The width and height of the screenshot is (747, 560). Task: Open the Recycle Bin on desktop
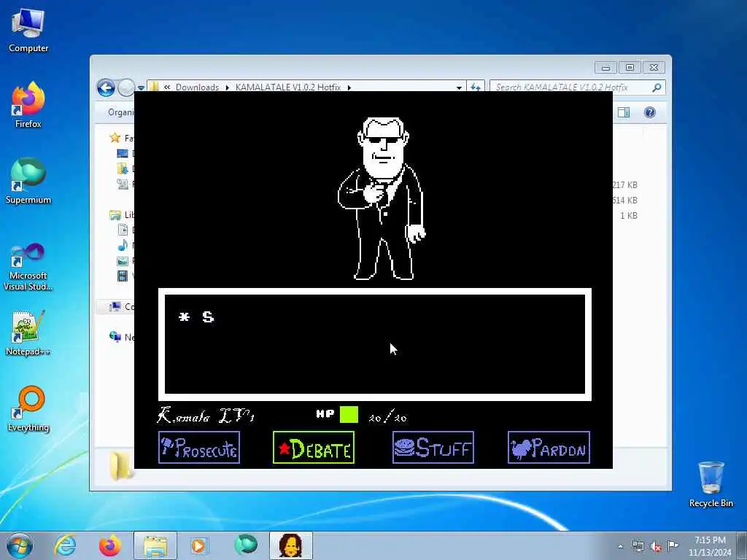pyautogui.click(x=711, y=484)
